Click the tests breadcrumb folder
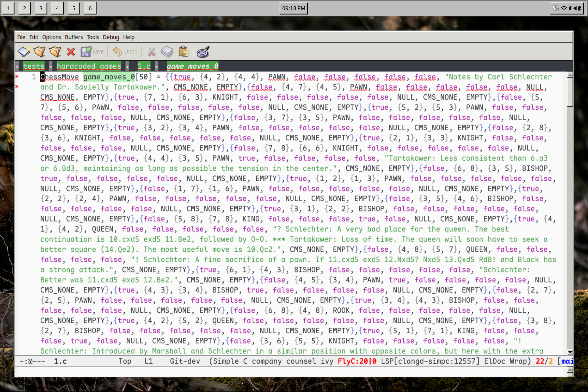Image resolution: width=588 pixels, height=392 pixels. (x=34, y=66)
